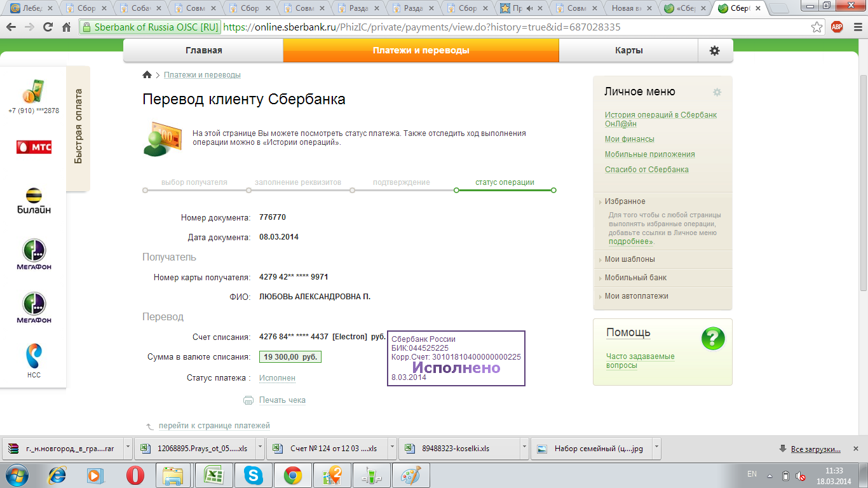The image size is (868, 488).
Task: Click Все загрузки link
Action: (815, 449)
